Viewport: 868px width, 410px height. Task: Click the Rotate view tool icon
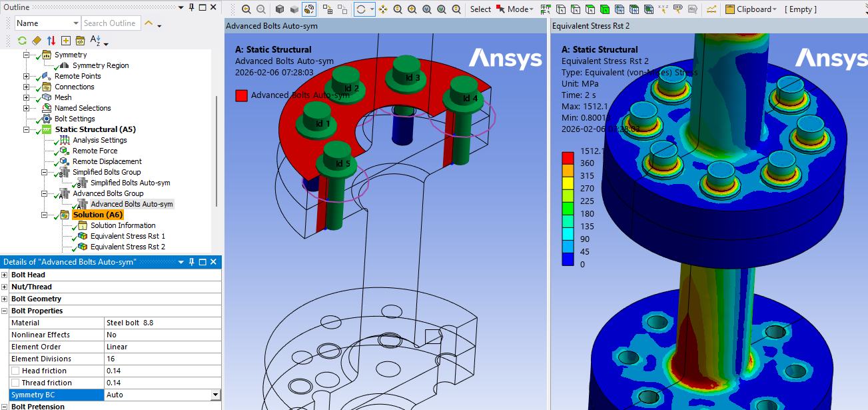[x=360, y=9]
